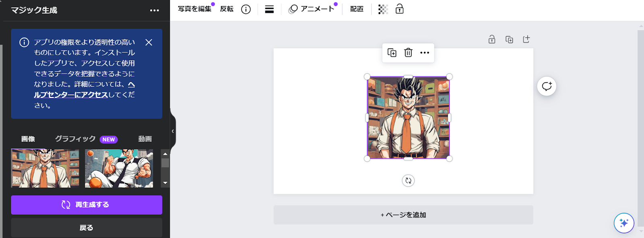Screen dimensions: 644x238
Task: Dismiss the app permissions notice
Action: point(149,42)
